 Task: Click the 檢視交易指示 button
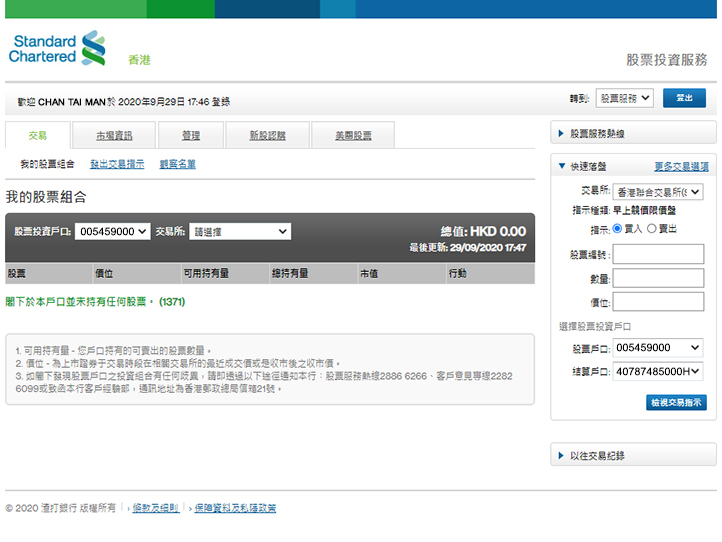click(x=676, y=402)
